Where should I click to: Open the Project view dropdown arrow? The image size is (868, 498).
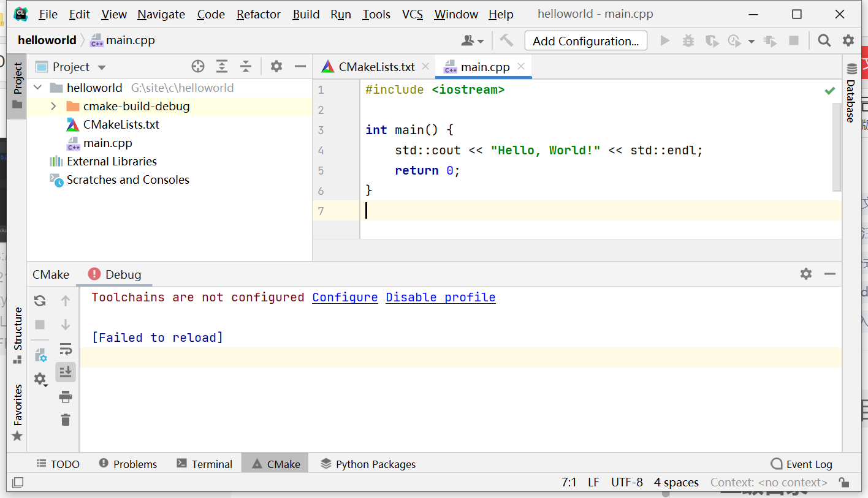coord(101,66)
